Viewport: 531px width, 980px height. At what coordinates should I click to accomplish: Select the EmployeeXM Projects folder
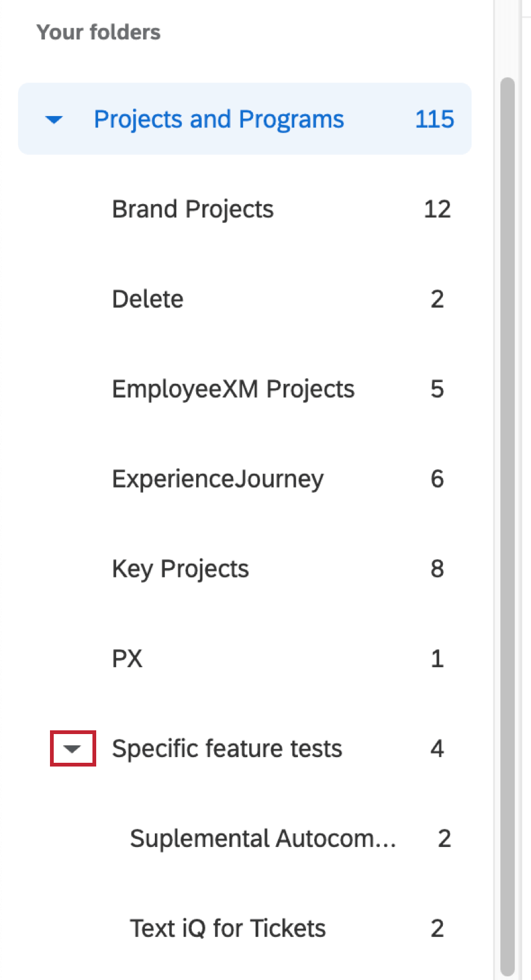pos(232,388)
